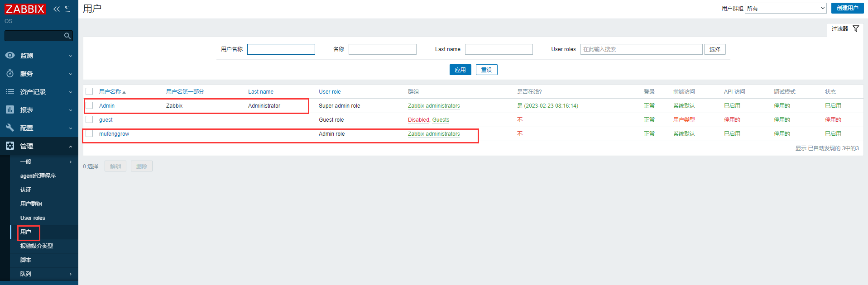Click the 用户类型 frontend access value for guest
868x285 pixels.
point(684,120)
